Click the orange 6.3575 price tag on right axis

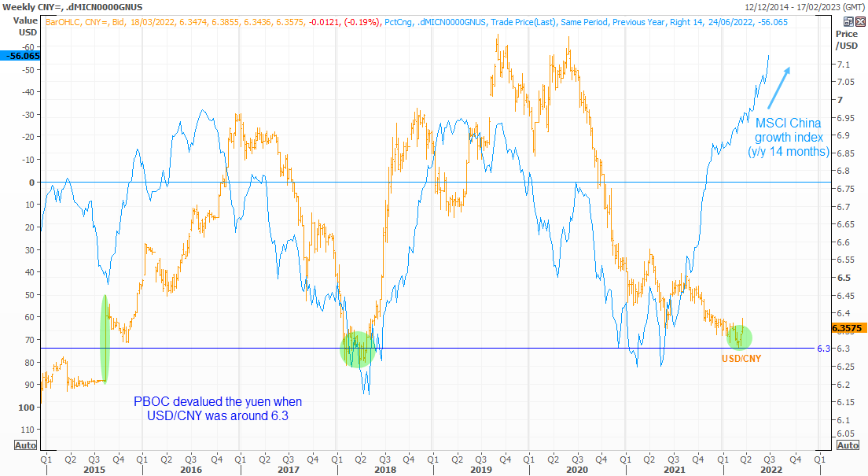[848, 327]
